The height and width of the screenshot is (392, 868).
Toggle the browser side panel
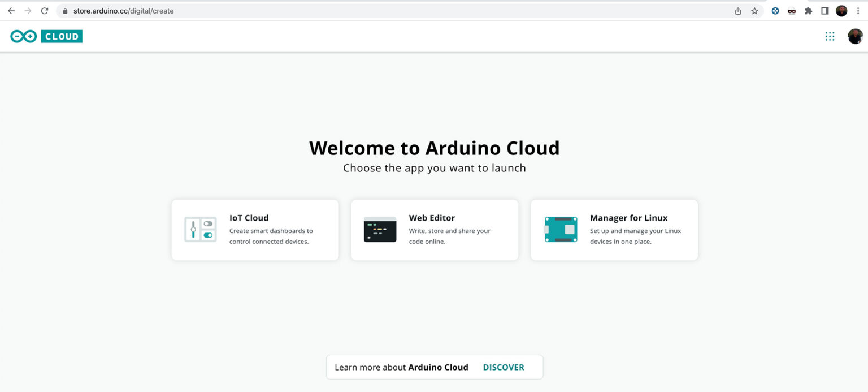coord(824,11)
